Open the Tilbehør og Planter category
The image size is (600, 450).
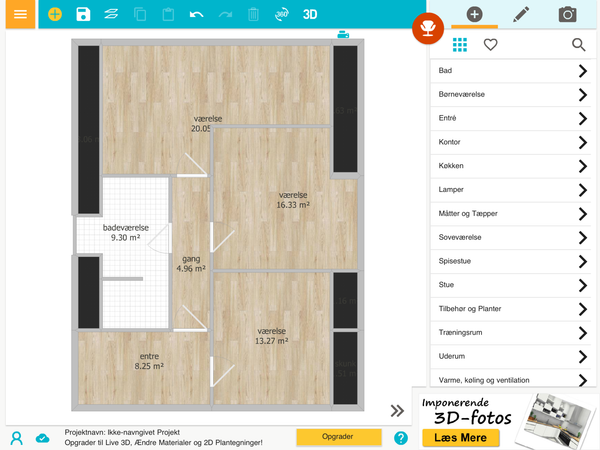point(510,309)
